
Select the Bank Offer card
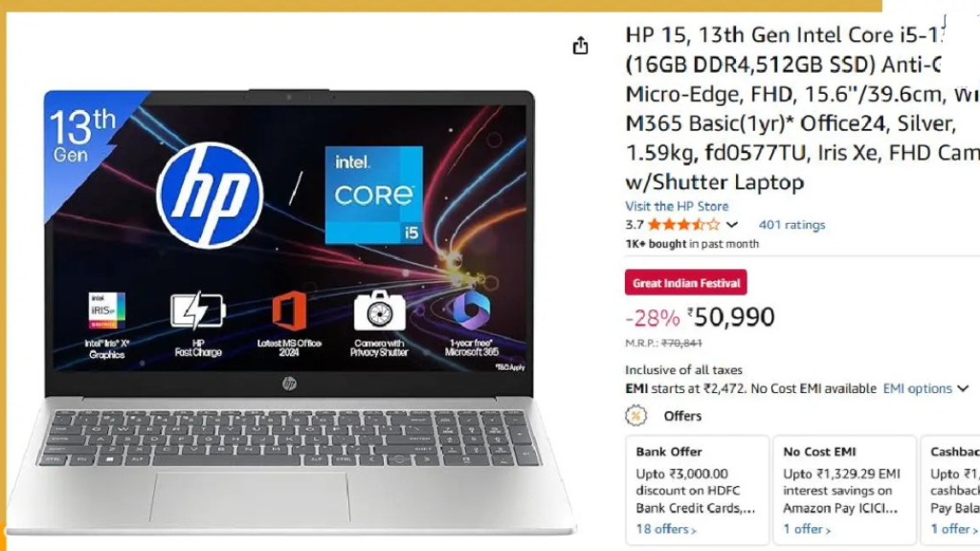(x=698, y=491)
